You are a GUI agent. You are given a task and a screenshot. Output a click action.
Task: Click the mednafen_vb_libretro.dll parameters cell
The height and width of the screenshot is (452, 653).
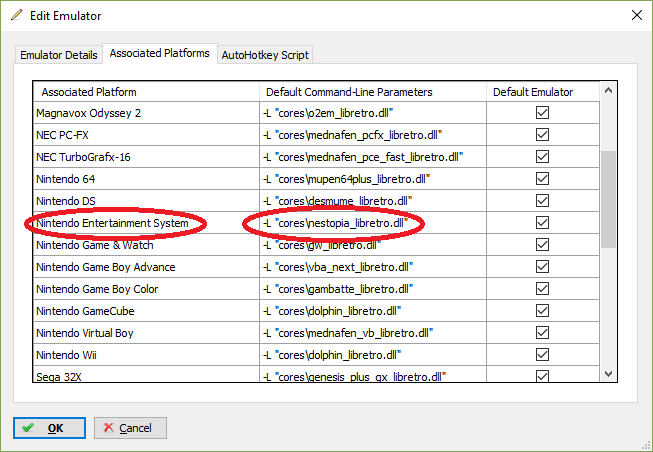373,333
